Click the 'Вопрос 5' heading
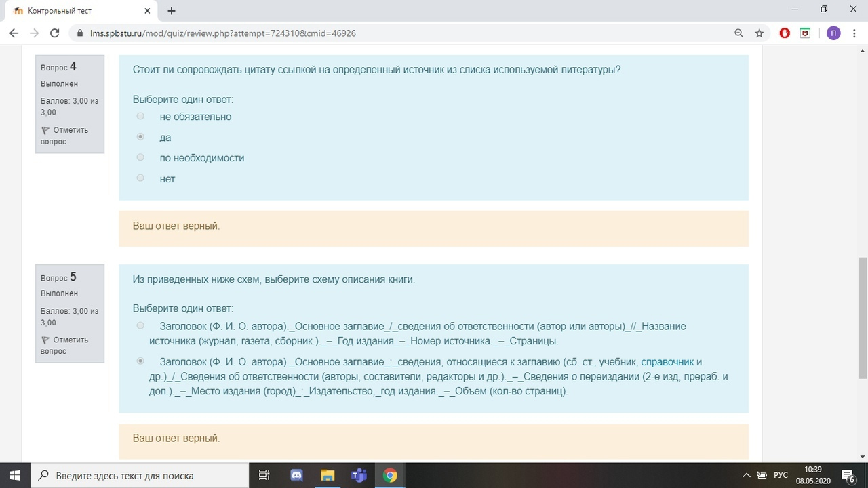The image size is (868, 488). tap(58, 277)
